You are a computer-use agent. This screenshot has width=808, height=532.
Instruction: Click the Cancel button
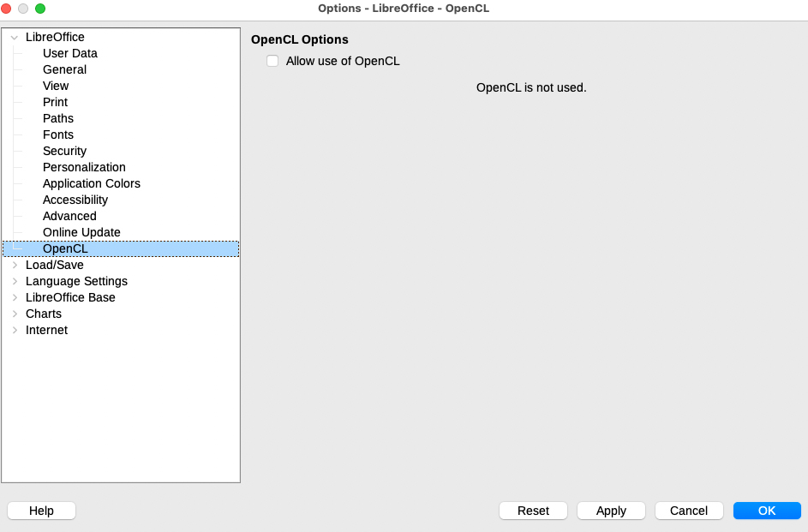coord(689,511)
